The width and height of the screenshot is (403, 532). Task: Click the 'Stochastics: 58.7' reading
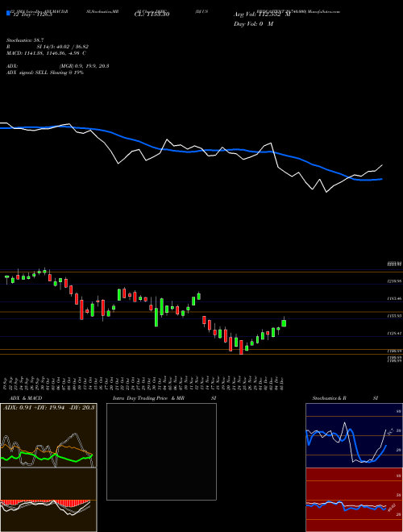(23, 40)
